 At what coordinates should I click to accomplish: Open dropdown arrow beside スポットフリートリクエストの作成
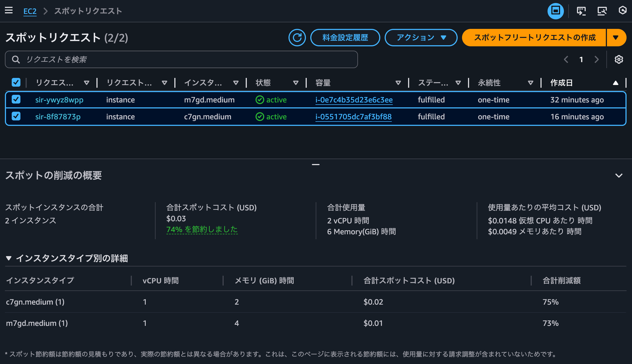tap(616, 38)
